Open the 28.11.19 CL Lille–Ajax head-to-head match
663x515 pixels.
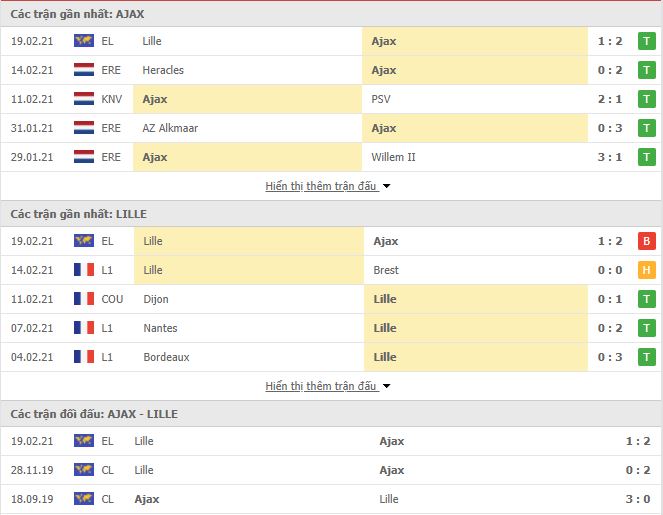point(331,470)
